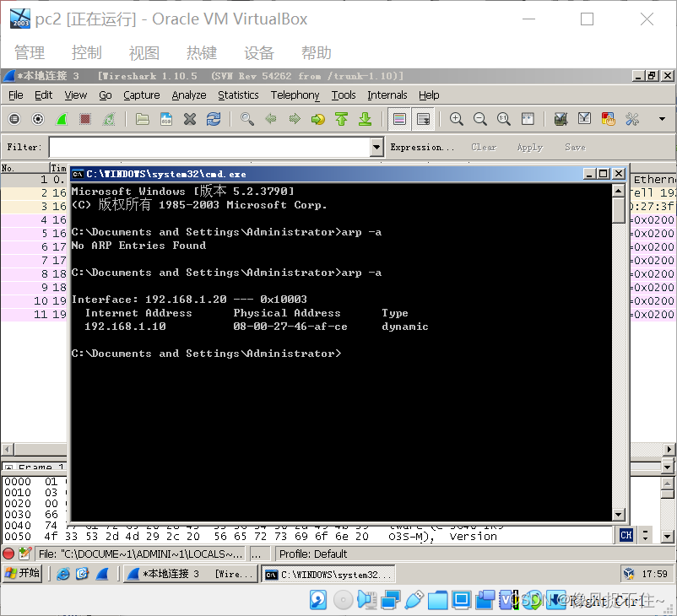Reset zoom to normal size 1:1
The width and height of the screenshot is (677, 616).
503,119
